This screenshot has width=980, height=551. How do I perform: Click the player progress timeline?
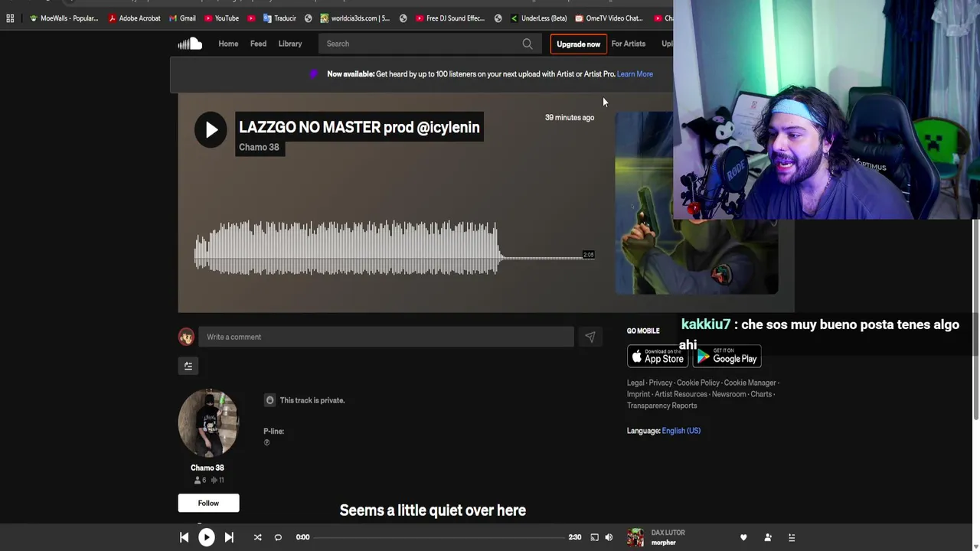pos(439,537)
